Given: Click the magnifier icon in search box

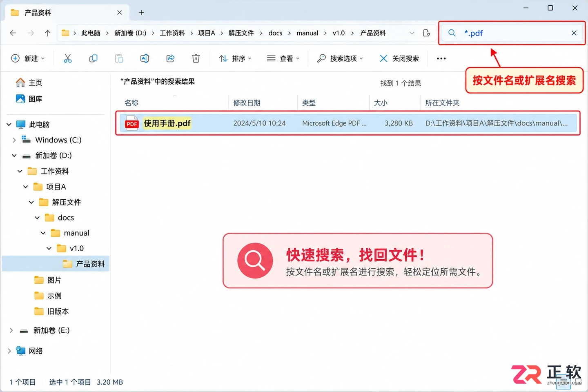Looking at the screenshot, I should pyautogui.click(x=452, y=33).
